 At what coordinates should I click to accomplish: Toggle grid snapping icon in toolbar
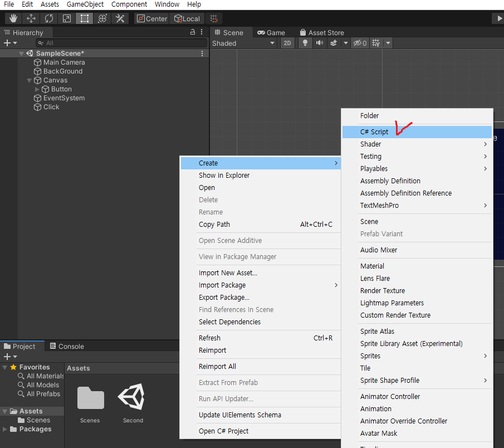click(x=214, y=18)
